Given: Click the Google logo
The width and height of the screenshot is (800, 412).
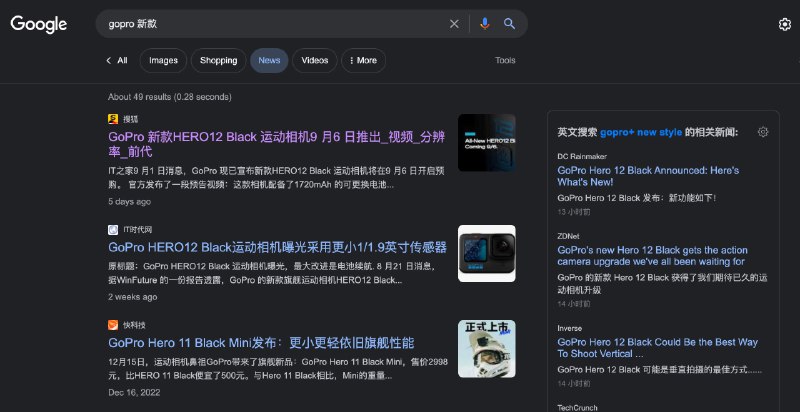Looking at the screenshot, I should pyautogui.click(x=39, y=24).
